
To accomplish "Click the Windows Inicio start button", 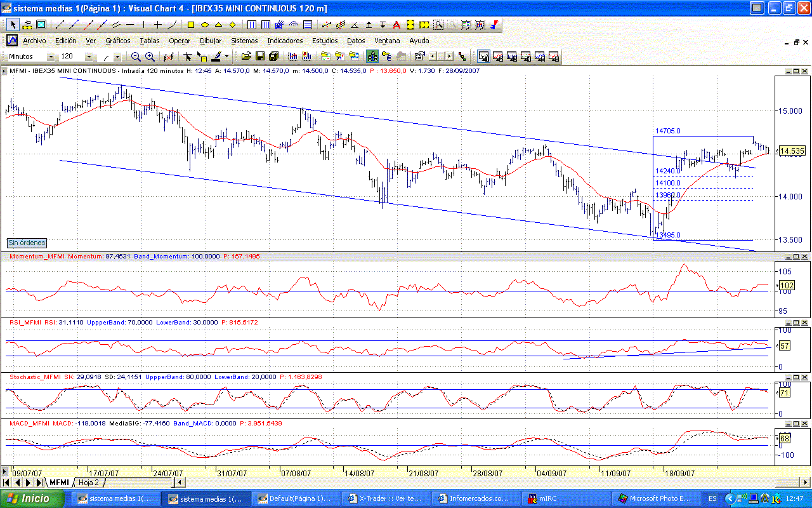I will pos(32,498).
